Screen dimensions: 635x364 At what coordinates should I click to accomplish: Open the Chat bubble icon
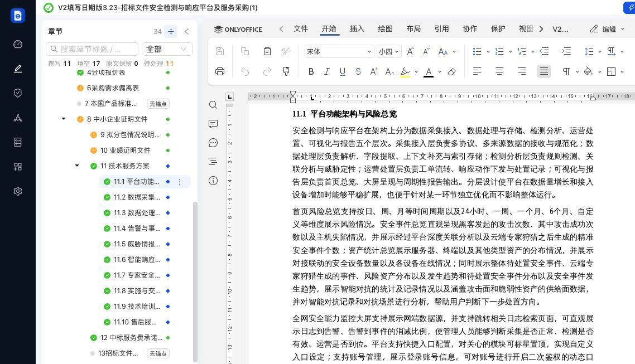pos(213,143)
